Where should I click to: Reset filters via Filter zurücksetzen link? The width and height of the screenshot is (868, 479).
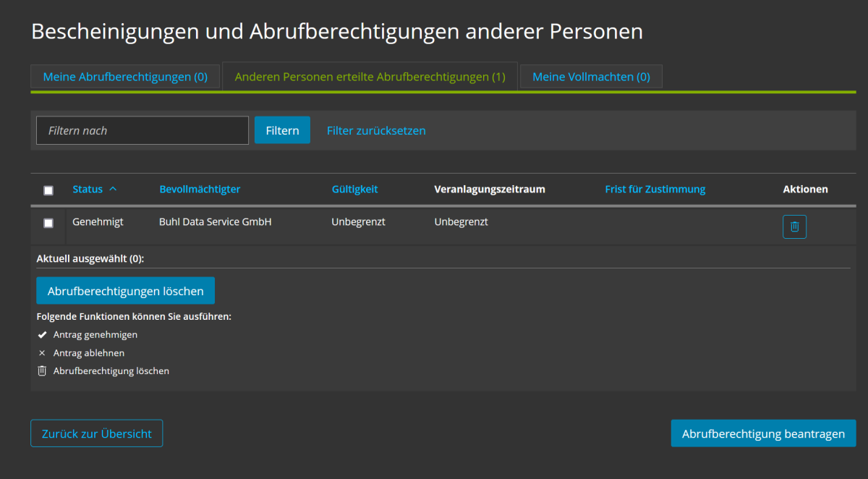click(376, 130)
